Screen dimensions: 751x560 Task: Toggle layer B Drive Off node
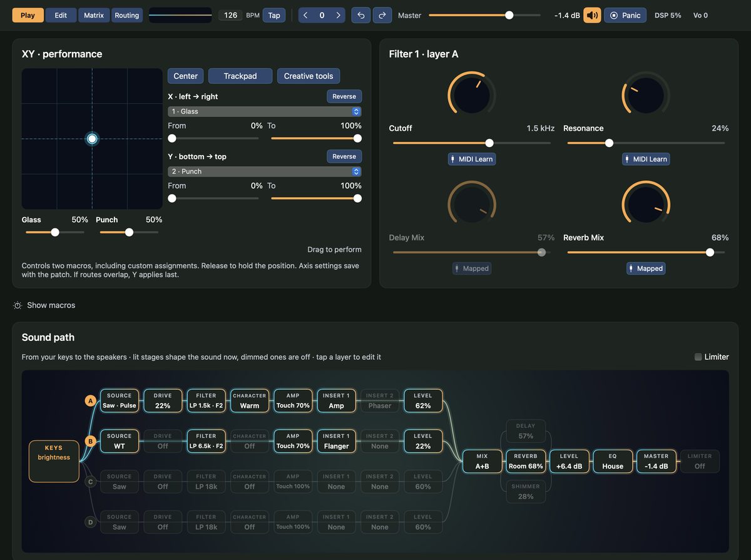[163, 441]
